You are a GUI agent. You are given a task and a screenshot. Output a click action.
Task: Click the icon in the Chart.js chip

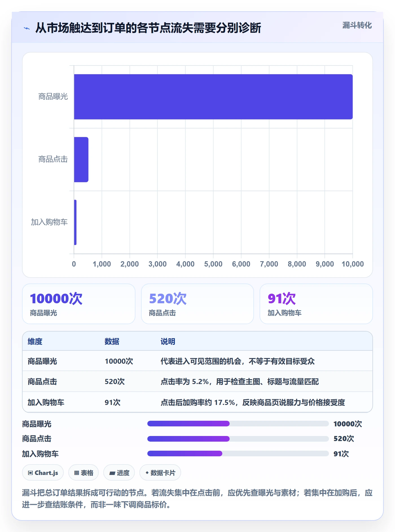click(30, 473)
